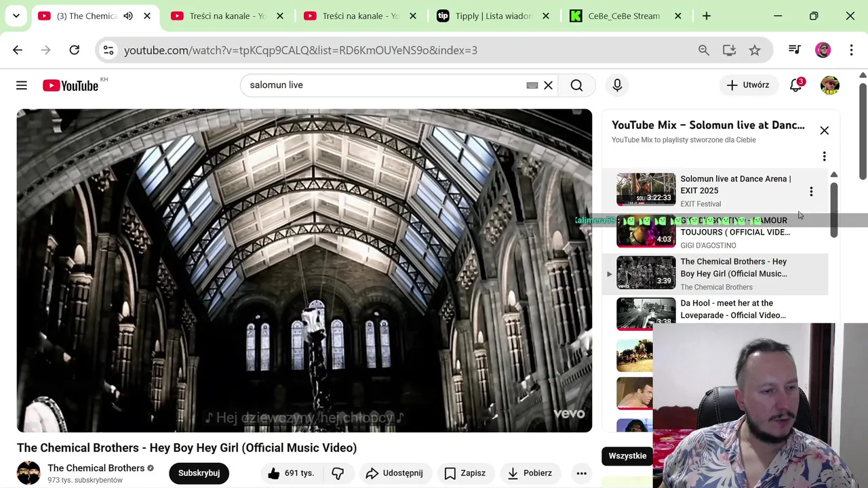
Task: Open YouTube notifications bell
Action: coord(796,85)
